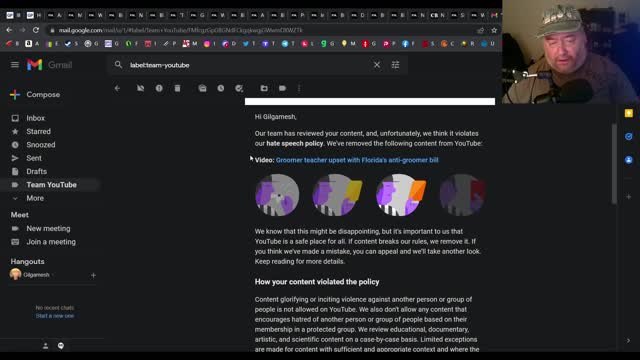
Task: Click the Compose button
Action: click(x=35, y=95)
